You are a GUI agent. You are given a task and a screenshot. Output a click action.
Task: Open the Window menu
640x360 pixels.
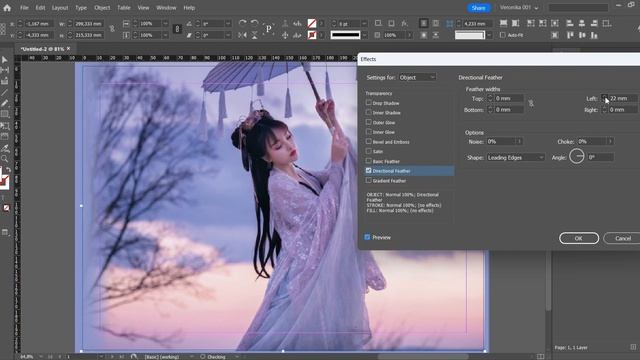pos(166,8)
